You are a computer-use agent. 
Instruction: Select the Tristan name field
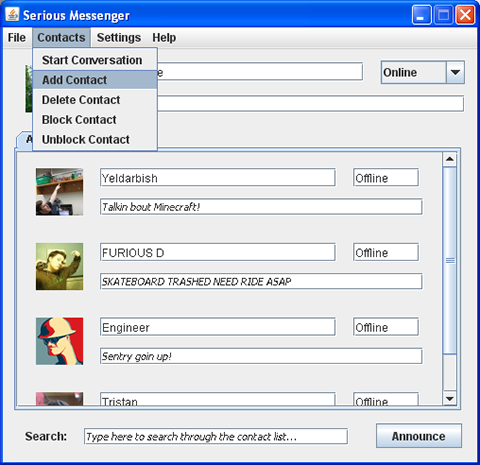(x=218, y=399)
